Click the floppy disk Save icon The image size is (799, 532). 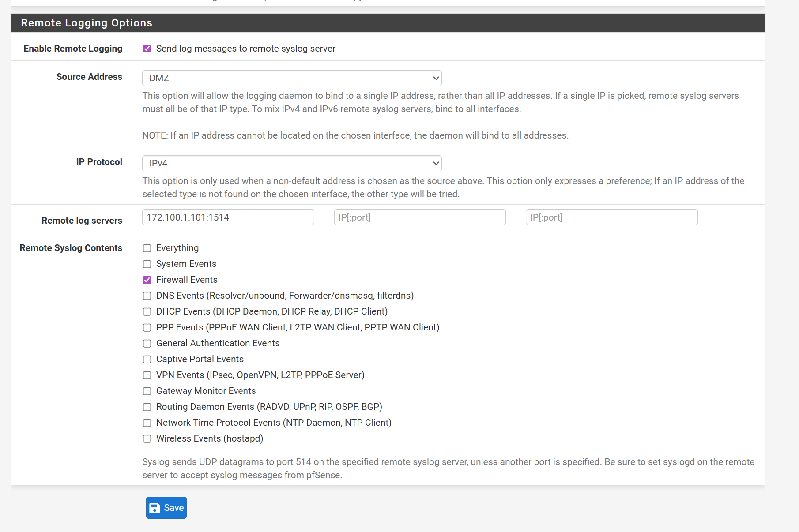[x=155, y=508]
